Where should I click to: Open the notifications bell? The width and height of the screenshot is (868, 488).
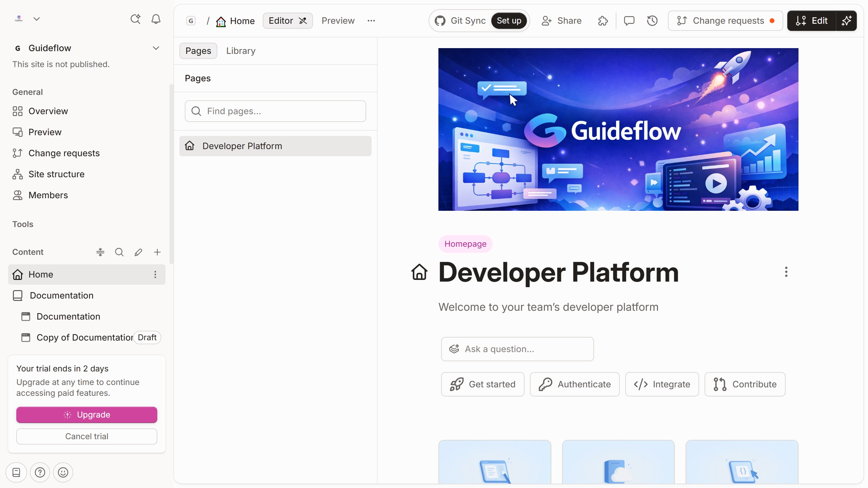(156, 19)
